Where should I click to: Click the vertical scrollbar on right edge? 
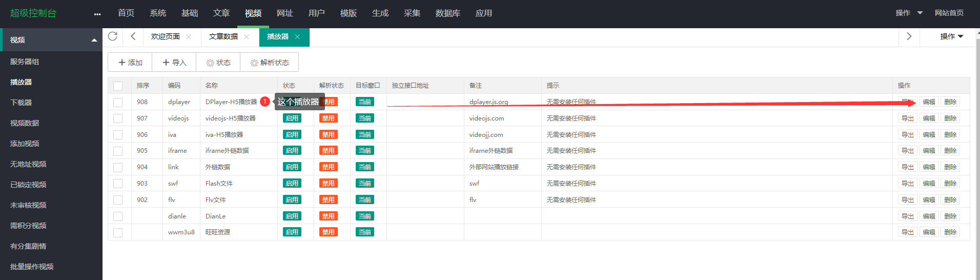(977, 154)
